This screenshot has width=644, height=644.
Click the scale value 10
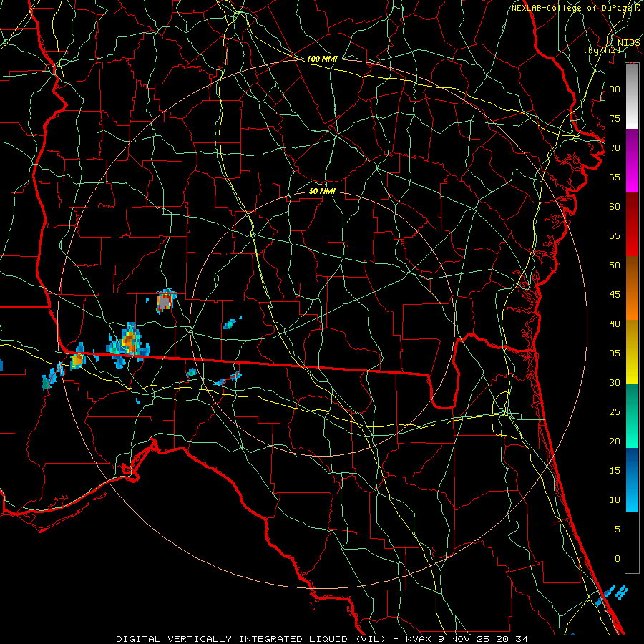point(615,500)
